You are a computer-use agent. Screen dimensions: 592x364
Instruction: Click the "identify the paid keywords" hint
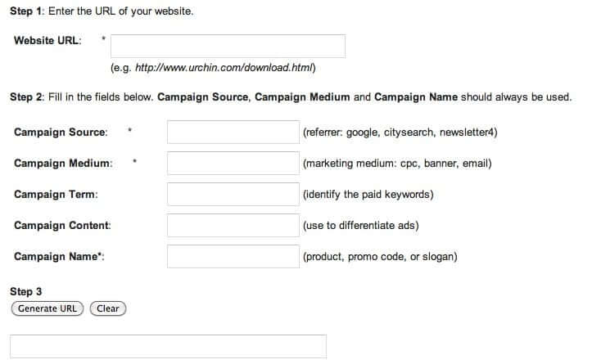click(368, 195)
